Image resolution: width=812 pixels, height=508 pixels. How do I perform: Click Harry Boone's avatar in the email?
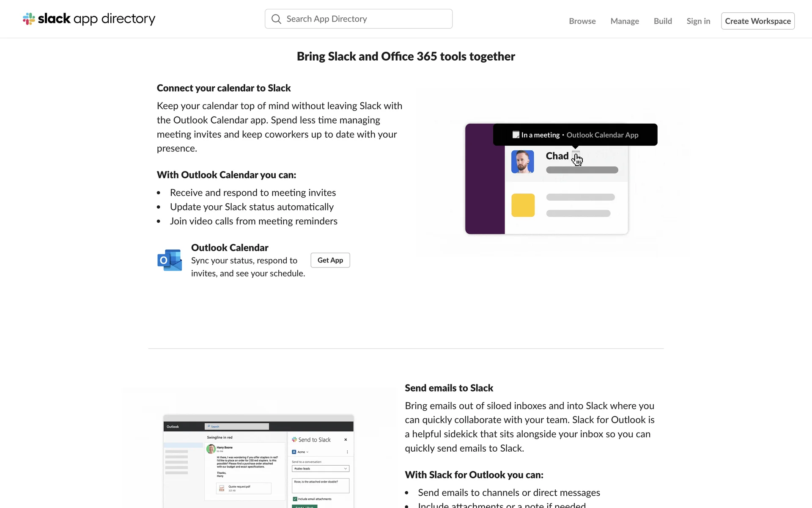211,449
